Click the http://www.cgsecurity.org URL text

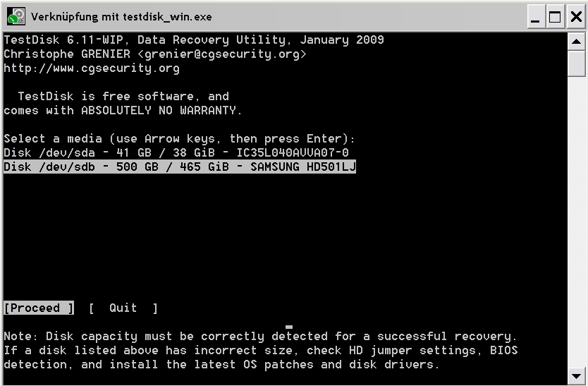(x=92, y=68)
